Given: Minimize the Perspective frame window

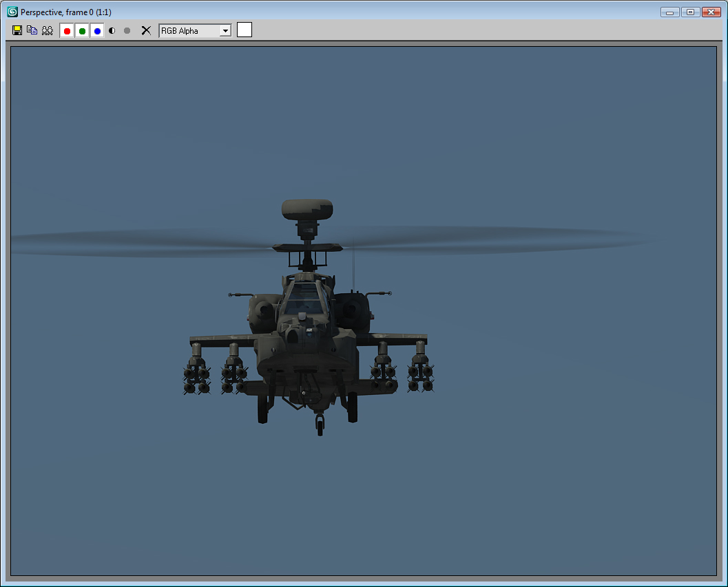Looking at the screenshot, I should point(669,12).
